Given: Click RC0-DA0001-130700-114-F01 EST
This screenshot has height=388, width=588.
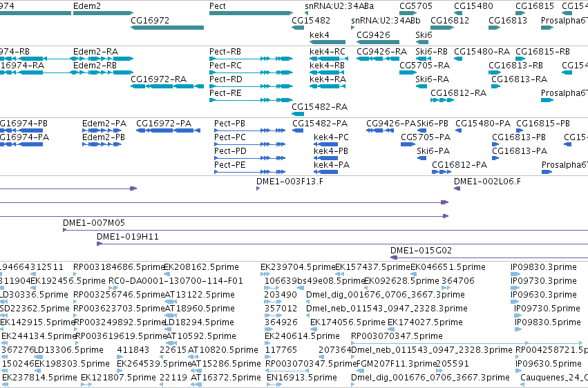Looking at the screenshot, I should [x=113, y=288].
